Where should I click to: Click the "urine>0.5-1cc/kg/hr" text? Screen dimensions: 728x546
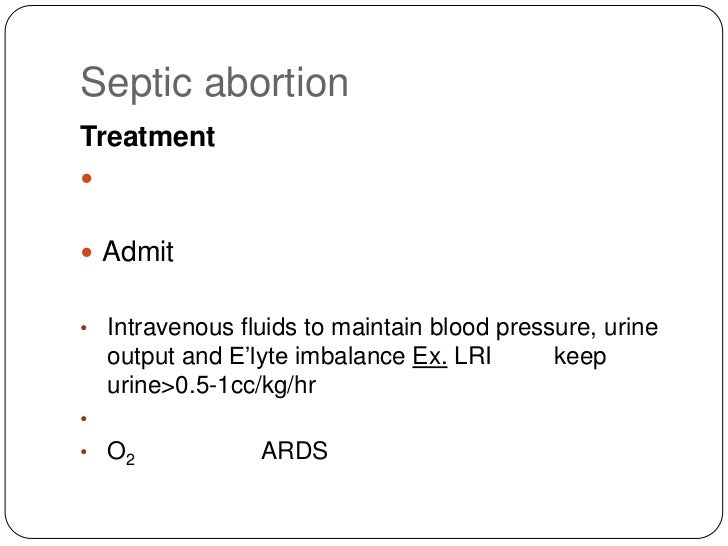click(211, 385)
